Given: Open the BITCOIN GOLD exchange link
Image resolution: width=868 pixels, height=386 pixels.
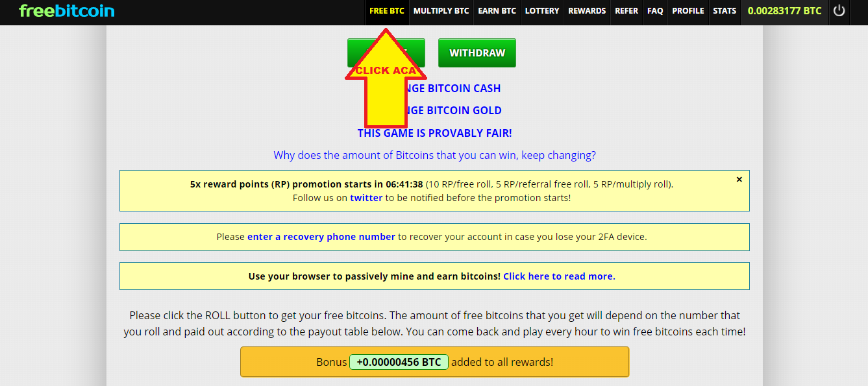Looking at the screenshot, I should pyautogui.click(x=453, y=110).
